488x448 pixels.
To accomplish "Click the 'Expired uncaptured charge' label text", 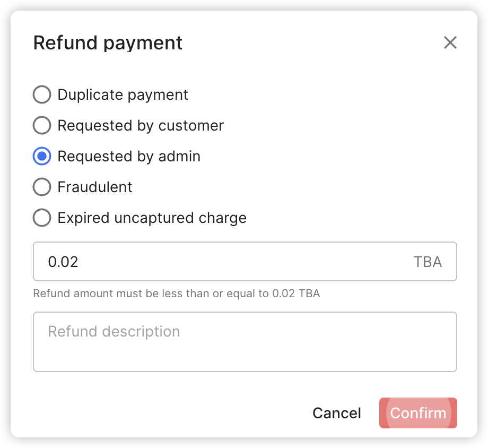I will 152,218.
